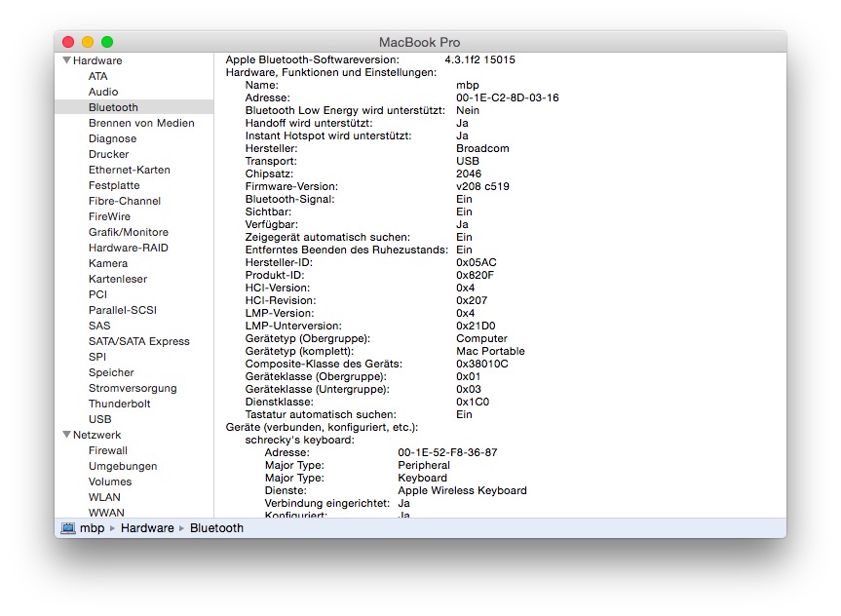
Task: Choose Kamera in the sidebar
Action: (x=108, y=263)
